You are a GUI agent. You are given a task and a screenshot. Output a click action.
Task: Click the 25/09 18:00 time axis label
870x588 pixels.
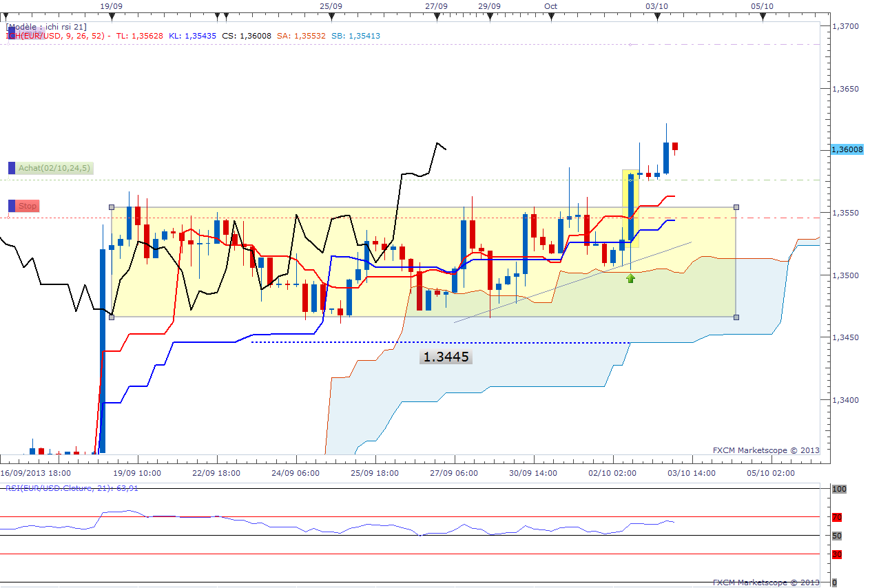pos(375,473)
